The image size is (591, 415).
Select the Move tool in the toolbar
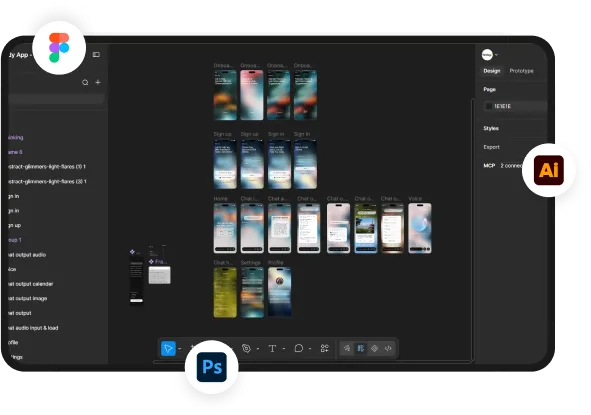pyautogui.click(x=168, y=348)
